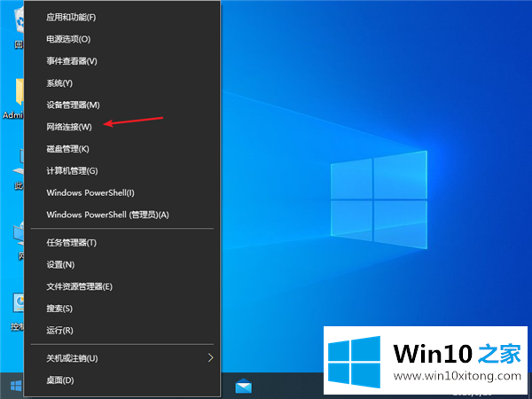Open Disk Management (磁盘管理)
This screenshot has width=532, height=399.
[122, 149]
